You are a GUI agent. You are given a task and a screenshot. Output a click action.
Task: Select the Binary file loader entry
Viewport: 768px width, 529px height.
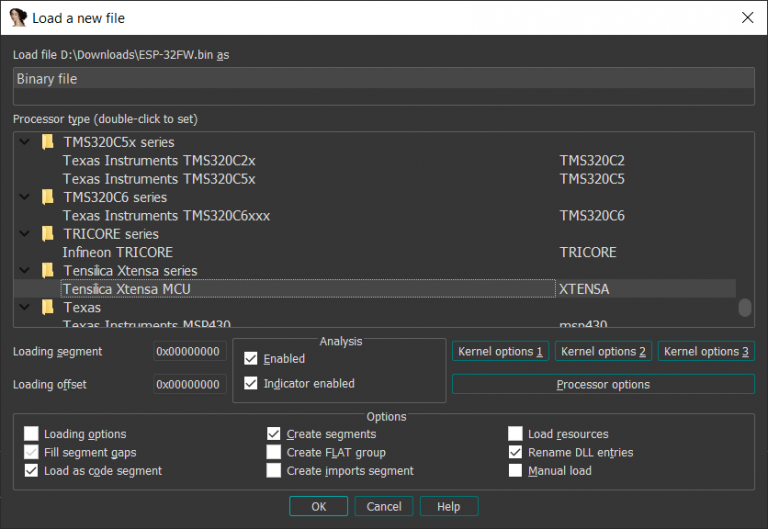383,79
